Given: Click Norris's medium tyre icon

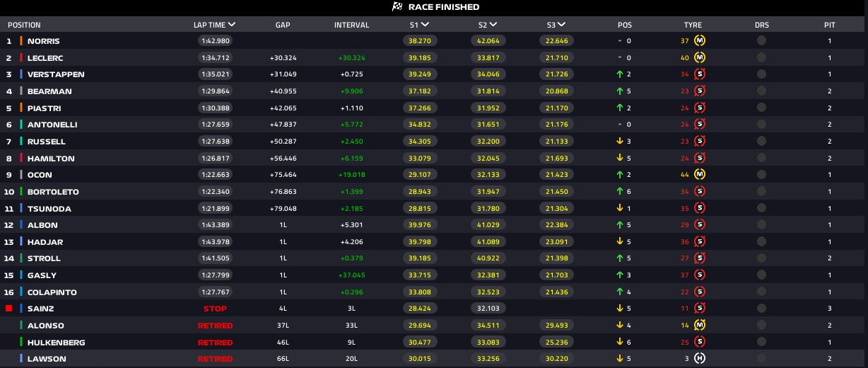Looking at the screenshot, I should [700, 41].
